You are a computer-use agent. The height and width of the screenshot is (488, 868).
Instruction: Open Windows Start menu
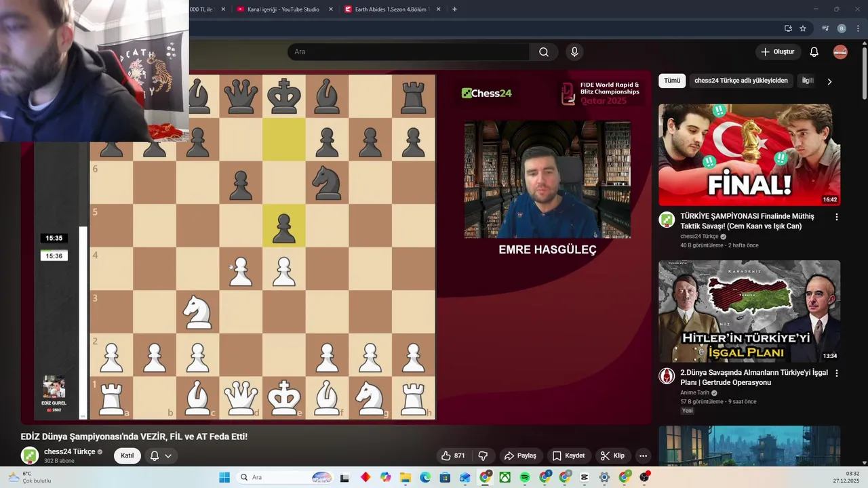[x=224, y=477]
